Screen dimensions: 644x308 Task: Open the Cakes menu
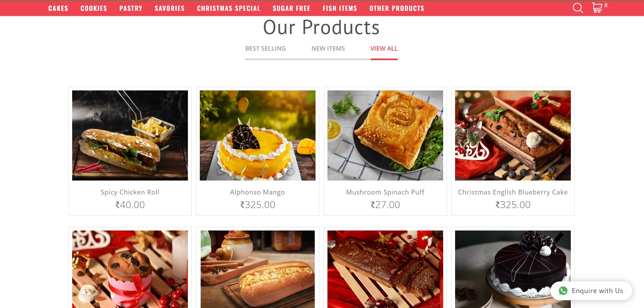tap(58, 8)
